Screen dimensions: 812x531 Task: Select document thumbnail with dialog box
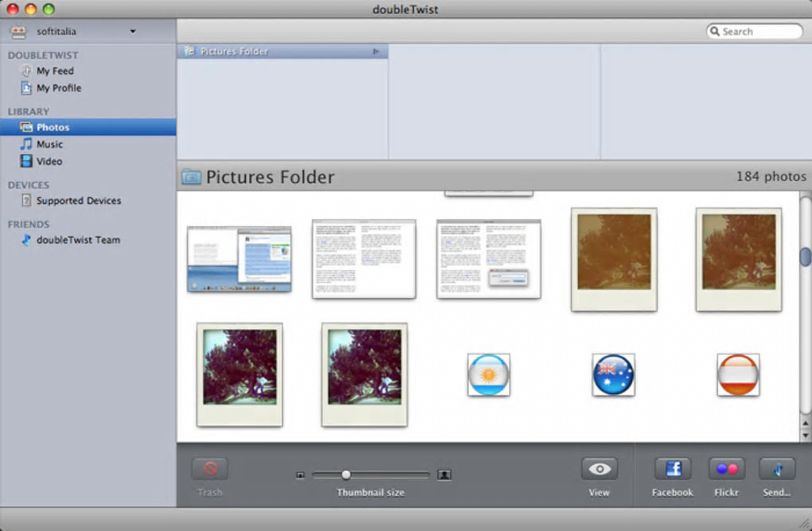[489, 259]
